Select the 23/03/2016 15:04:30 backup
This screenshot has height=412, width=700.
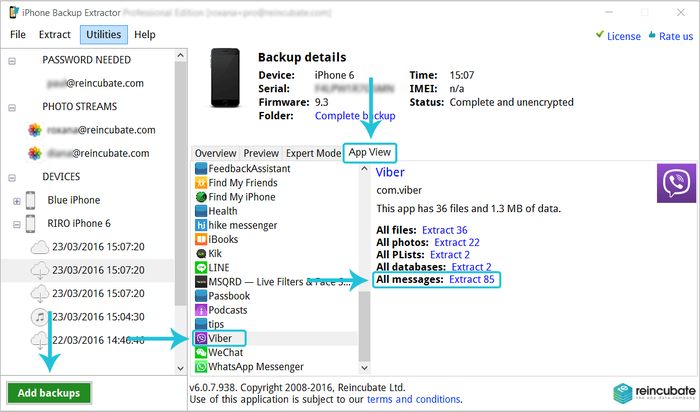coord(98,317)
